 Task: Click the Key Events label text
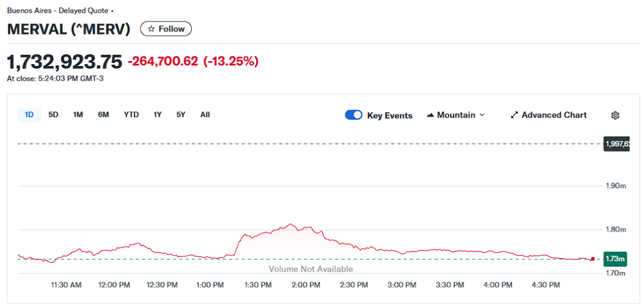[x=389, y=115]
